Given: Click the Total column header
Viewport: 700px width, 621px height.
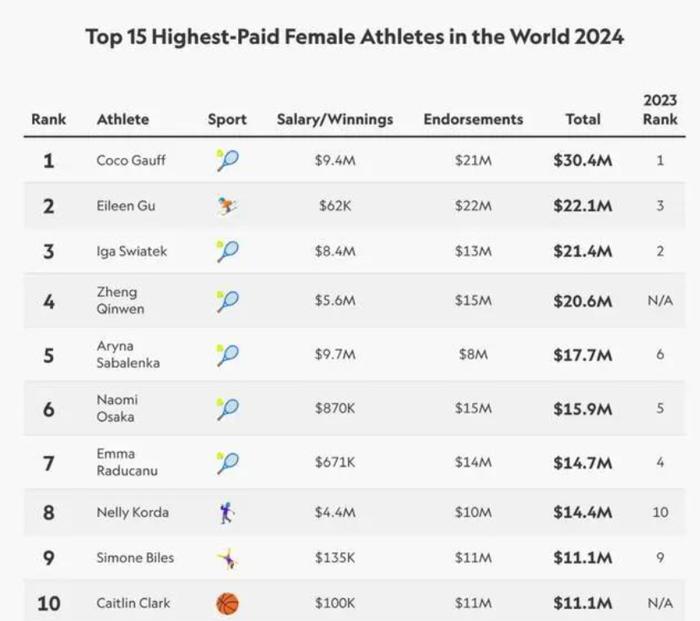Looking at the screenshot, I should coord(583,119).
